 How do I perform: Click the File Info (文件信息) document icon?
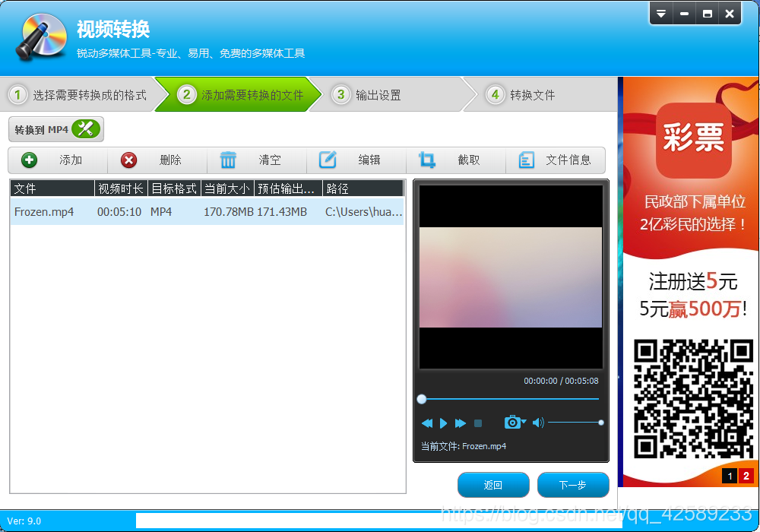(527, 160)
